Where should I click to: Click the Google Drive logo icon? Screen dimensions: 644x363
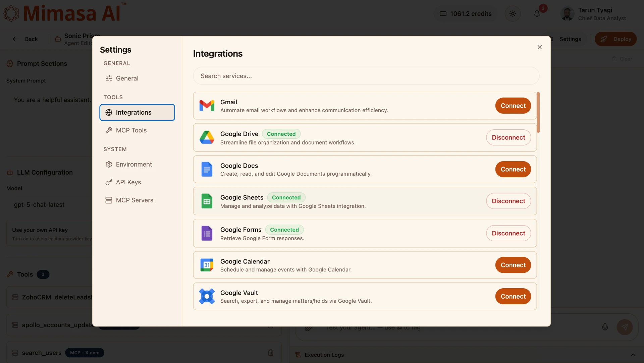tap(207, 137)
